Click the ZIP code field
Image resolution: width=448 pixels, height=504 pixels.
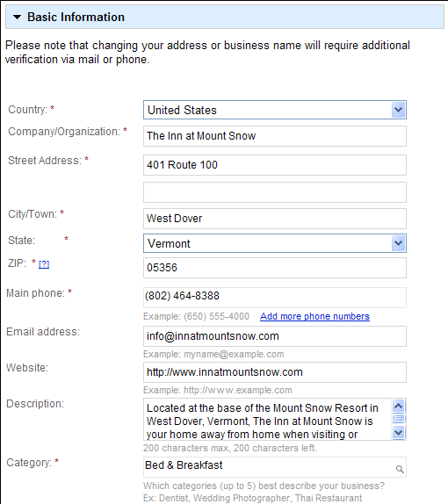tap(275, 268)
